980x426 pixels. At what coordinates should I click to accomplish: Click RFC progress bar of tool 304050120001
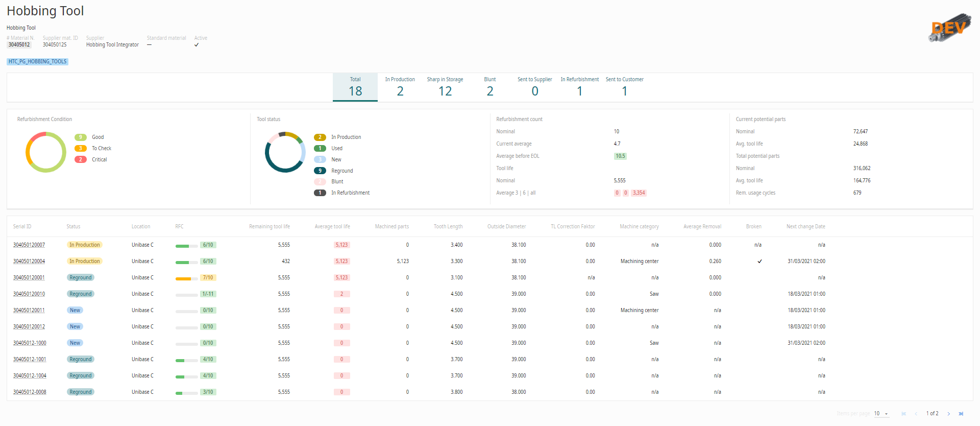[186, 278]
